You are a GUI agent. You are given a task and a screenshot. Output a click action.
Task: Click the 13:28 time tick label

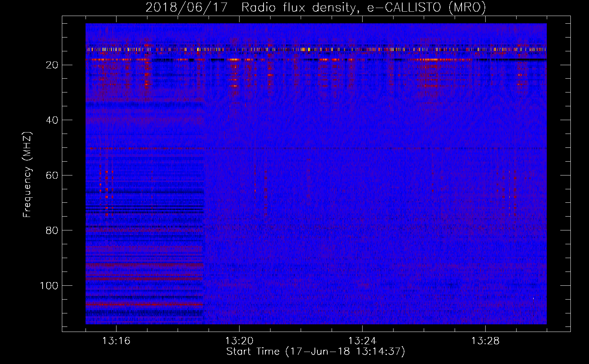click(x=485, y=341)
